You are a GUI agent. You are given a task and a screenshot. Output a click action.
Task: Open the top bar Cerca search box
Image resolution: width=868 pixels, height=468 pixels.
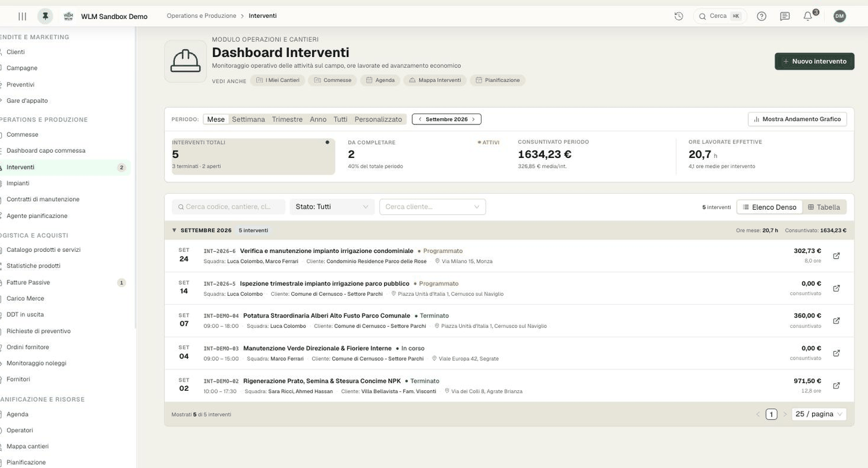[x=720, y=16]
